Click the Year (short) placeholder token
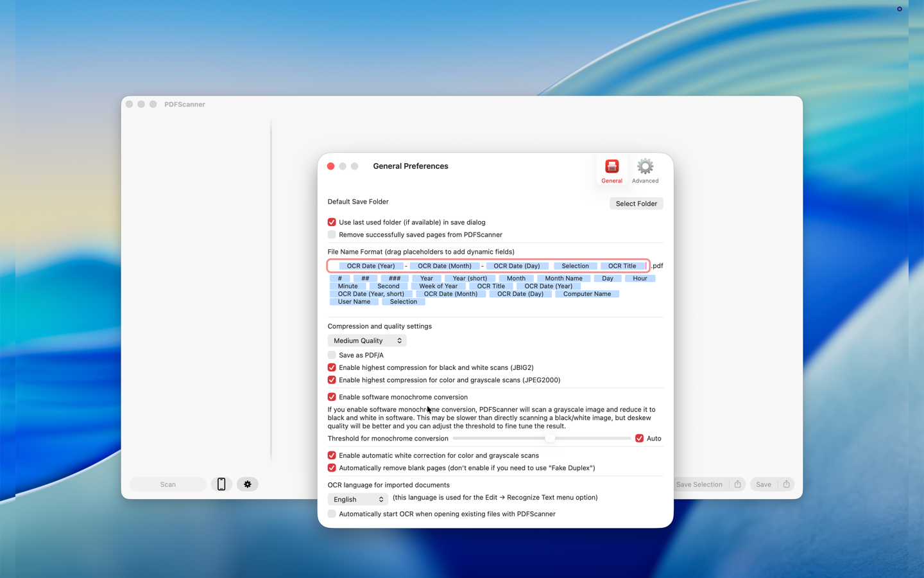Screen dimensions: 924x578 [470, 279]
